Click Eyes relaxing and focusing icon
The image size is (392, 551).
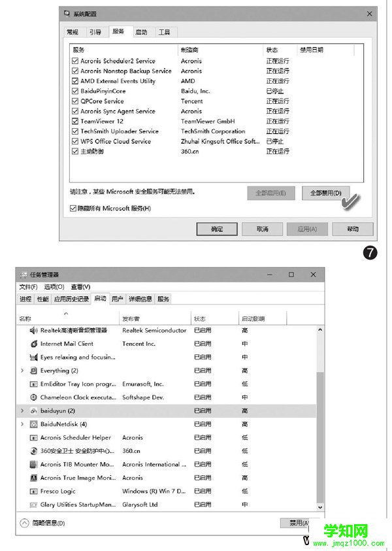pyautogui.click(x=34, y=358)
